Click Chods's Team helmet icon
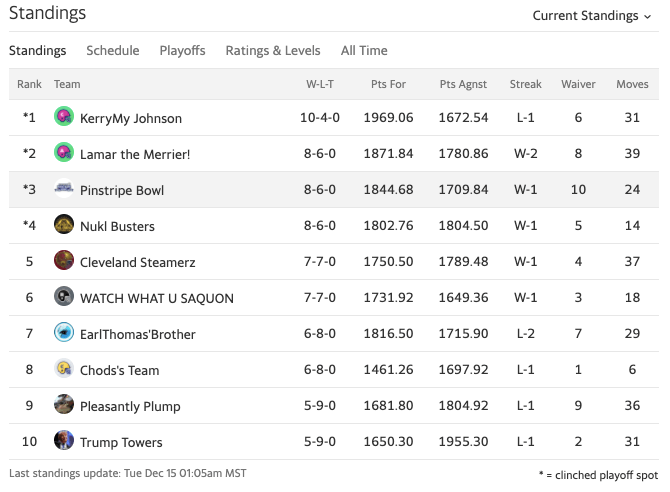Image resolution: width=670 pixels, height=492 pixels. (x=64, y=369)
